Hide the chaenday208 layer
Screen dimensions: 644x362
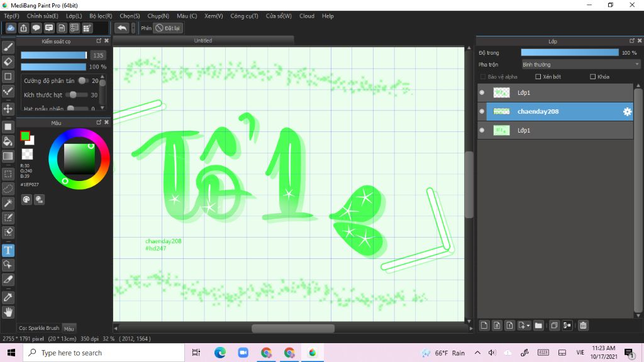click(482, 111)
